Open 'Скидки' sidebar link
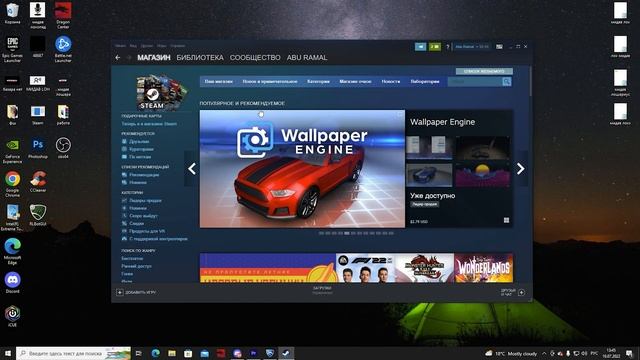 (x=136, y=223)
